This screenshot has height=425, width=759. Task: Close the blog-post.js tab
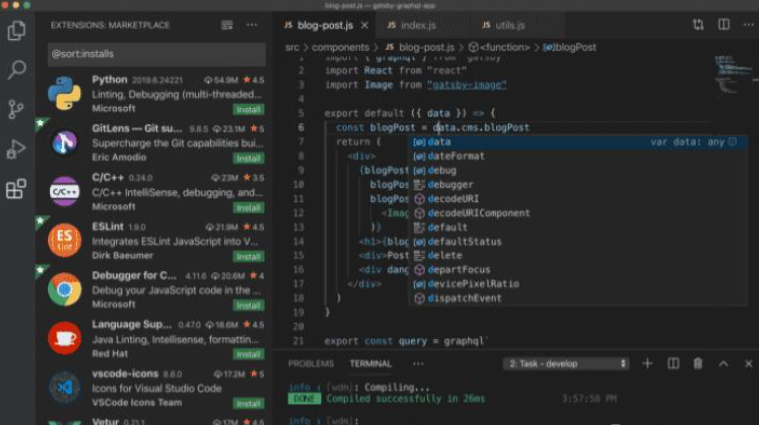pos(364,25)
